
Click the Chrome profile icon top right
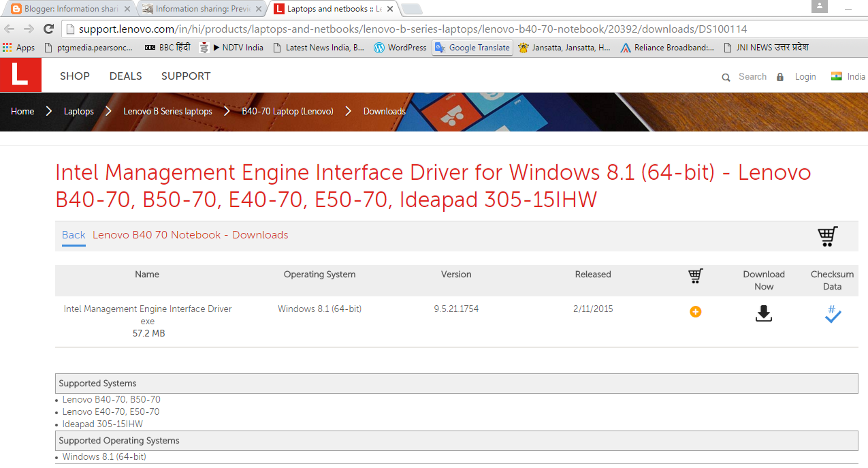pyautogui.click(x=818, y=7)
